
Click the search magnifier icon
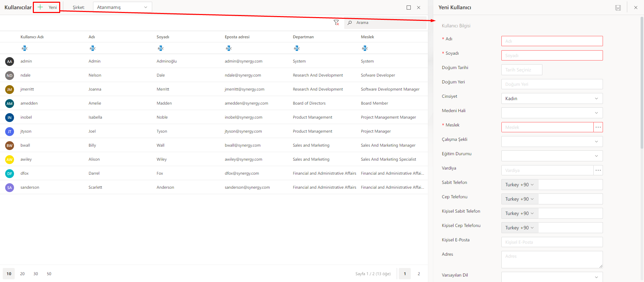point(350,23)
